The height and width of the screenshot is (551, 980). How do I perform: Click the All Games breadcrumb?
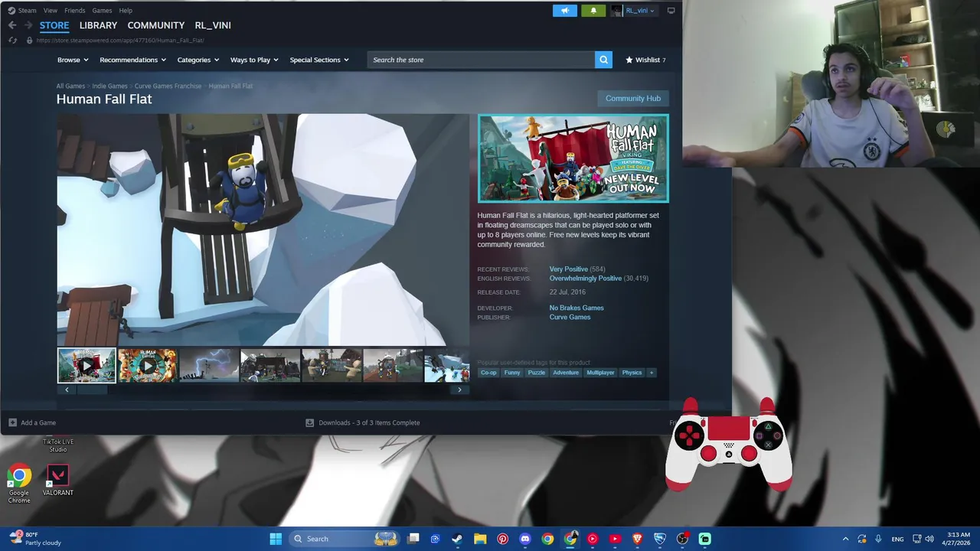[x=70, y=86]
